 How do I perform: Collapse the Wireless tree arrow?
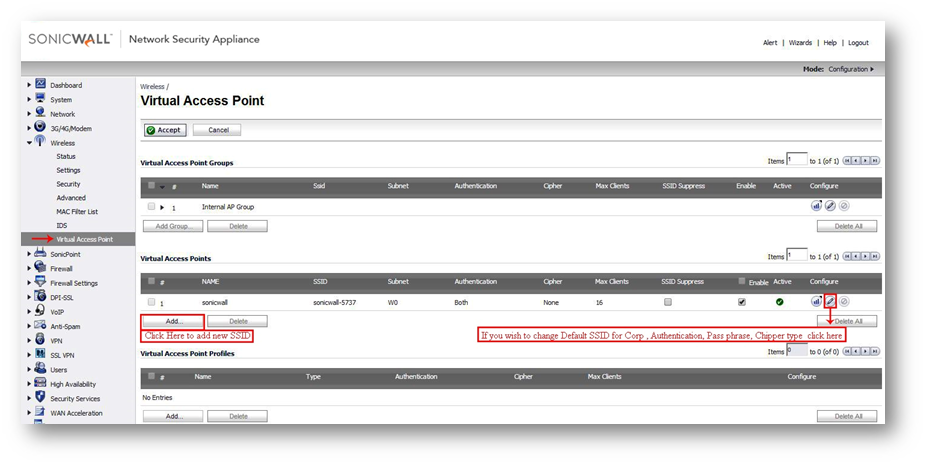coord(29,143)
